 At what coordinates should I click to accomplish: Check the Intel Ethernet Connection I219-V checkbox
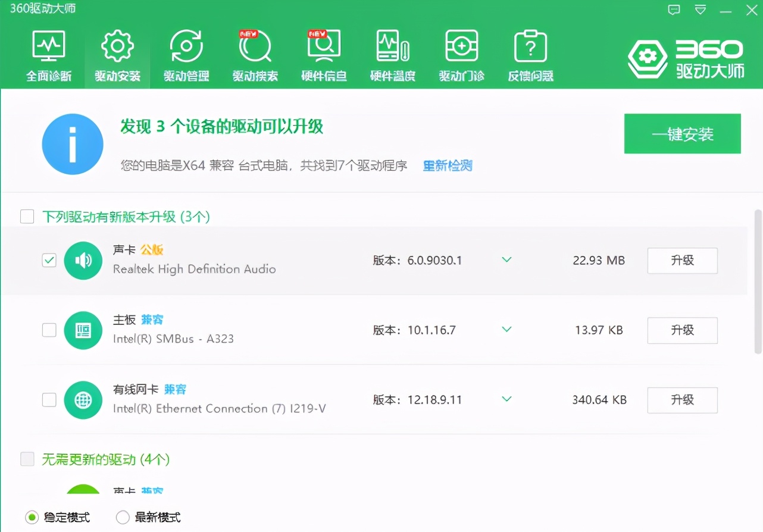pos(49,400)
